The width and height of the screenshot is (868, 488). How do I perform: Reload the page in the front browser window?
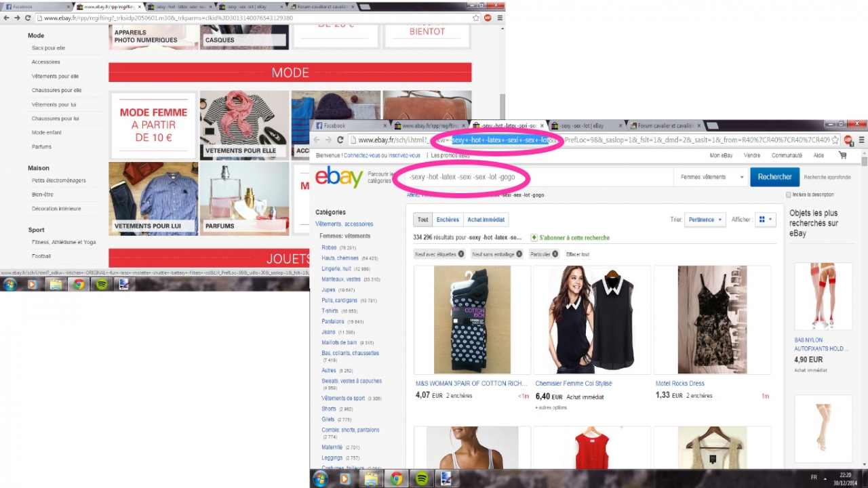click(x=341, y=140)
